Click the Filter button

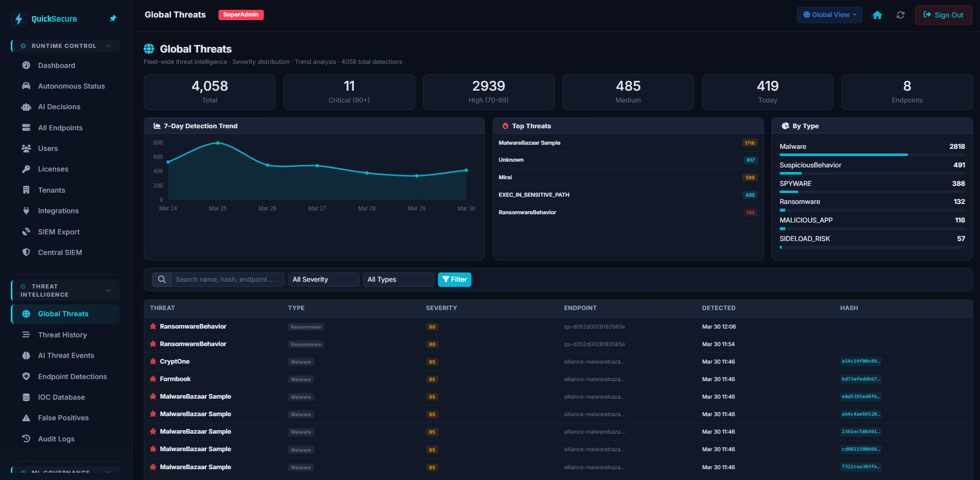tap(454, 279)
